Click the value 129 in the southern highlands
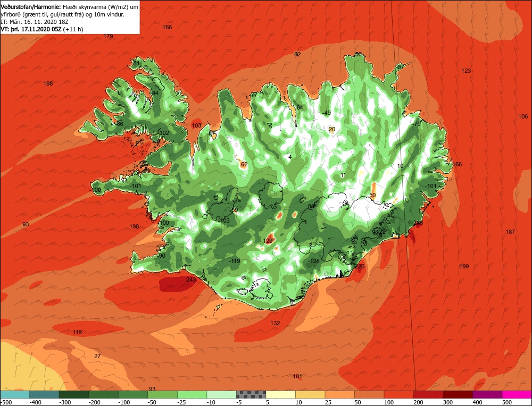532x406 pixels. point(268,241)
